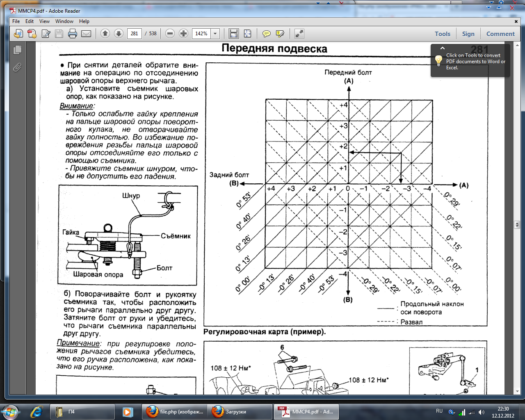Image resolution: width=525 pixels, height=420 pixels.
Task: Open the Comment pane
Action: (500, 34)
